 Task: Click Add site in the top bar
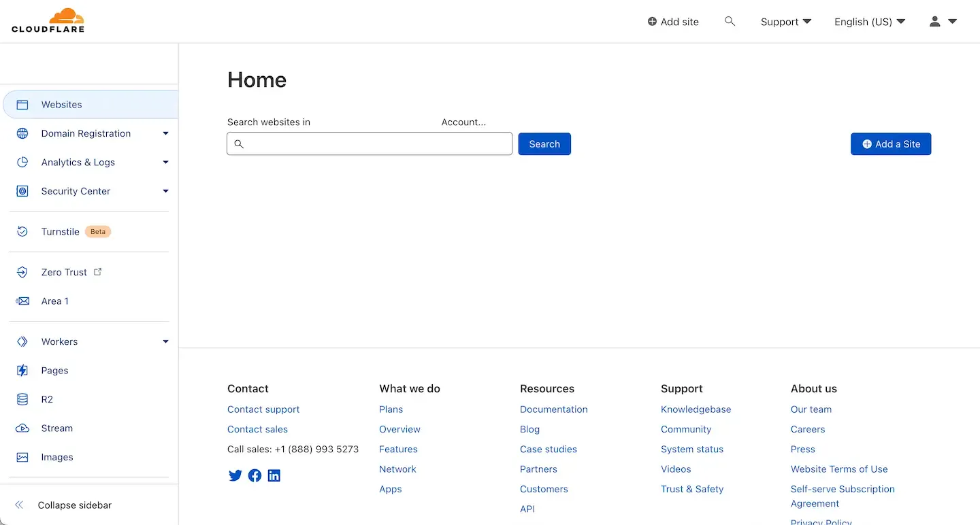click(x=673, y=22)
